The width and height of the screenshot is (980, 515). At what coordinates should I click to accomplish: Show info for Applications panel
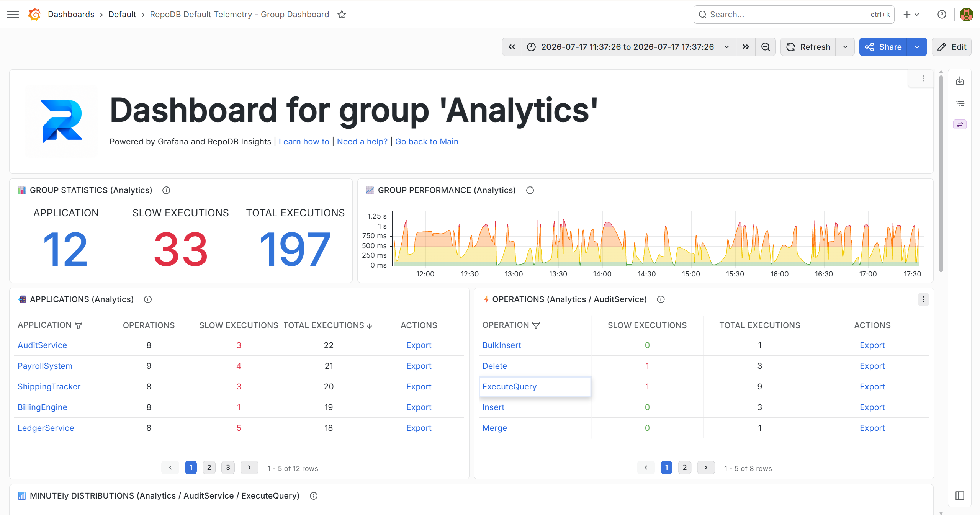[148, 299]
